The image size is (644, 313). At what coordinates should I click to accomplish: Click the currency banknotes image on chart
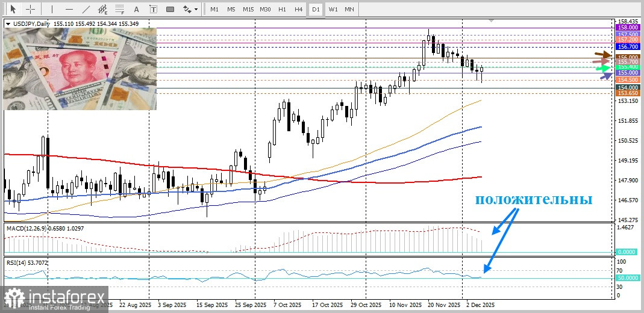(x=80, y=69)
